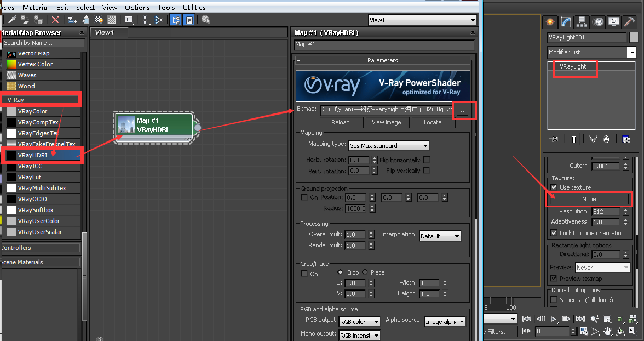The width and height of the screenshot is (644, 341).
Task: Enable Flip horizontally checkbox
Action: [427, 160]
